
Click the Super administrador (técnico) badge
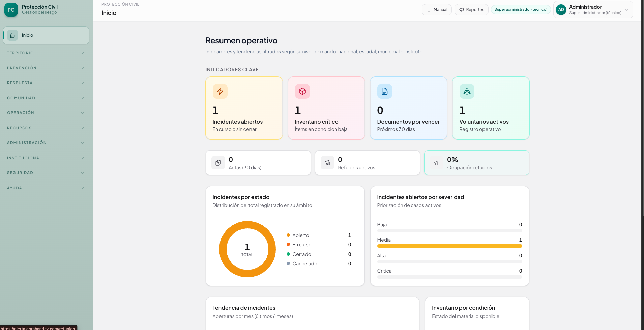pos(521,9)
